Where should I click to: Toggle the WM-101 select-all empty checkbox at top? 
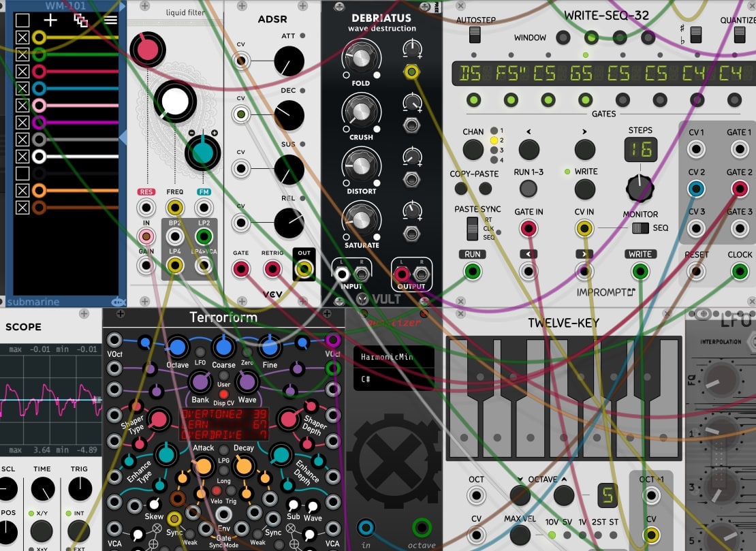click(22, 20)
